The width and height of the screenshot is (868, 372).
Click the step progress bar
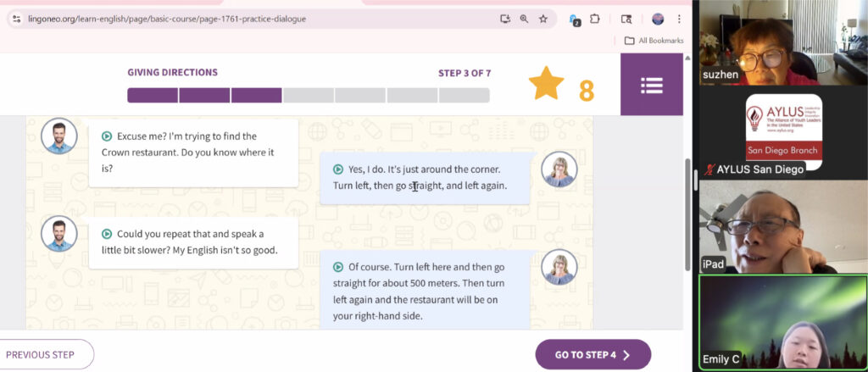pos(309,95)
